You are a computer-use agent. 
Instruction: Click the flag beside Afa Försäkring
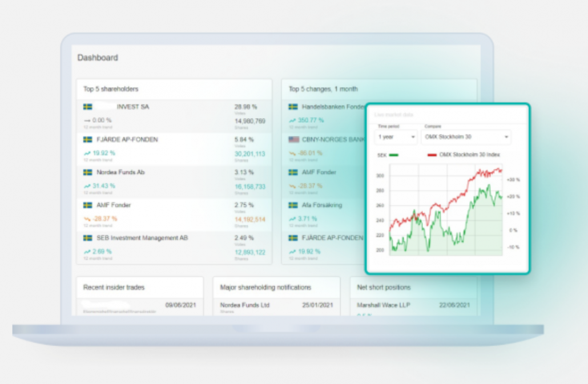tap(293, 205)
